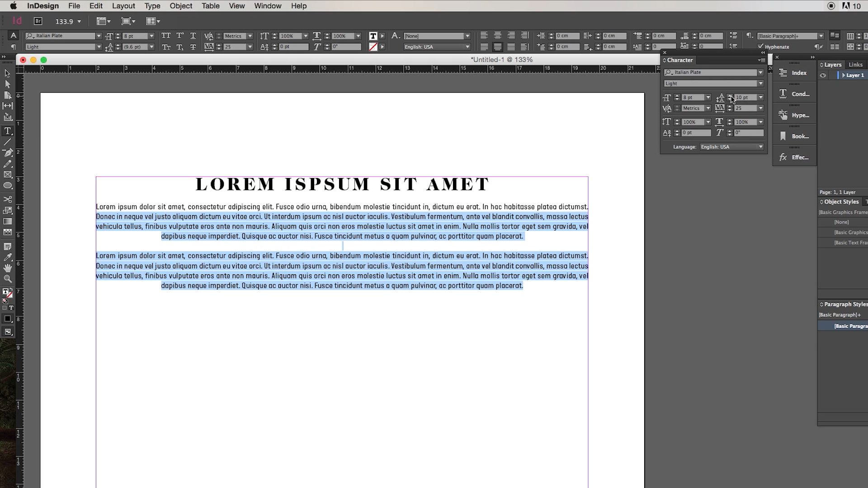This screenshot has width=868, height=488.
Task: Open the font style Light dropdown in control bar
Action: click(x=99, y=47)
